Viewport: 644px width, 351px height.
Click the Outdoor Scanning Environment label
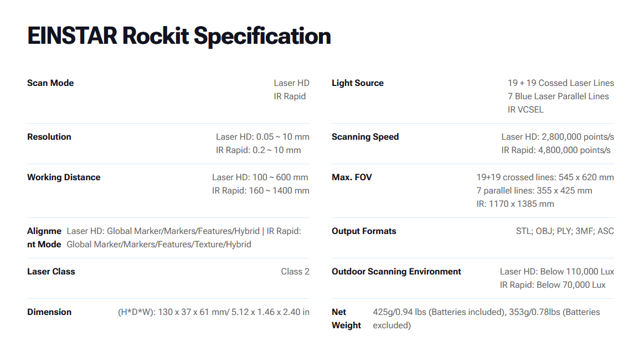point(396,272)
